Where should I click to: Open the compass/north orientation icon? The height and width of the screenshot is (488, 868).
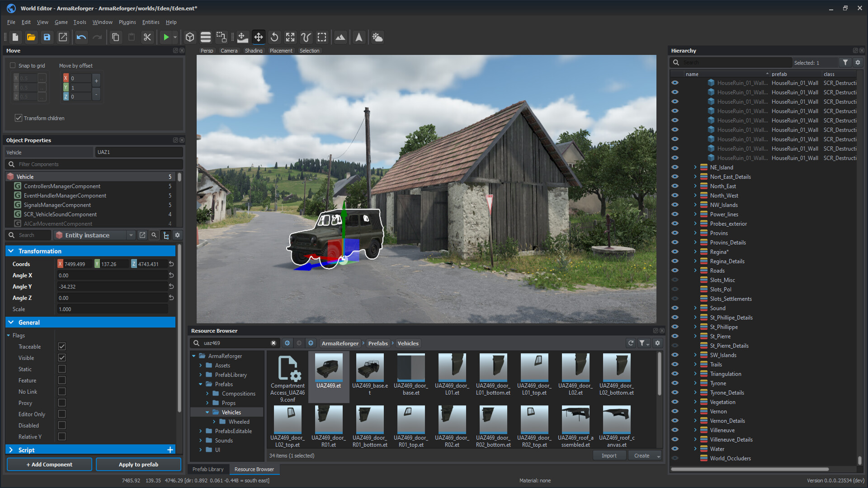(359, 37)
